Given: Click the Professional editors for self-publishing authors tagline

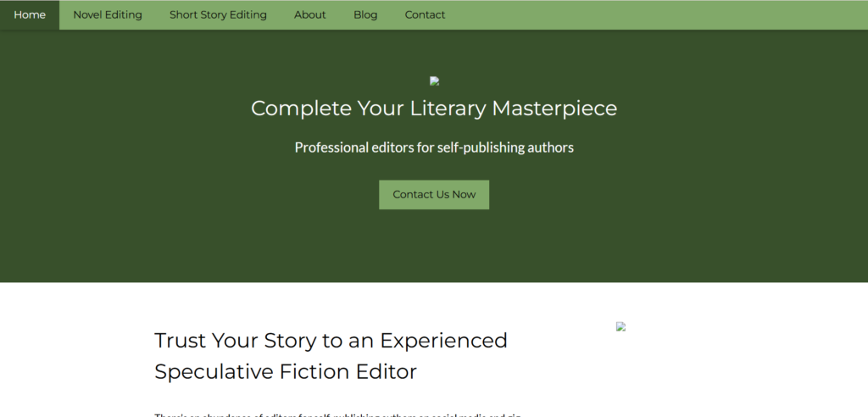Looking at the screenshot, I should click(433, 147).
